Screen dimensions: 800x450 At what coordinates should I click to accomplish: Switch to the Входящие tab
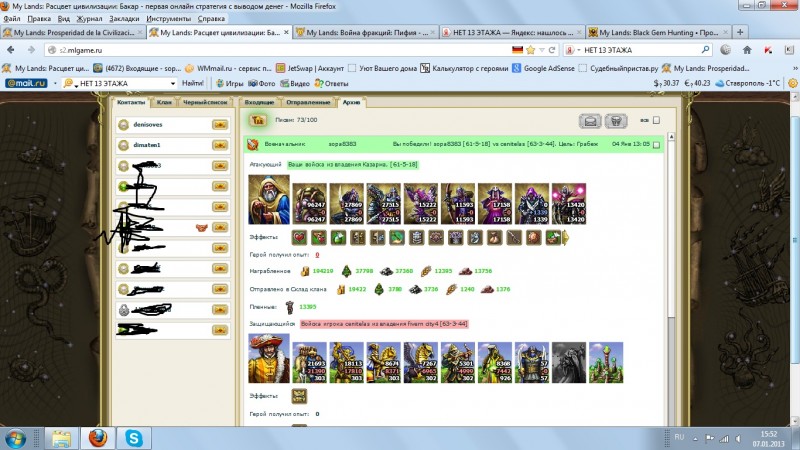tap(259, 102)
